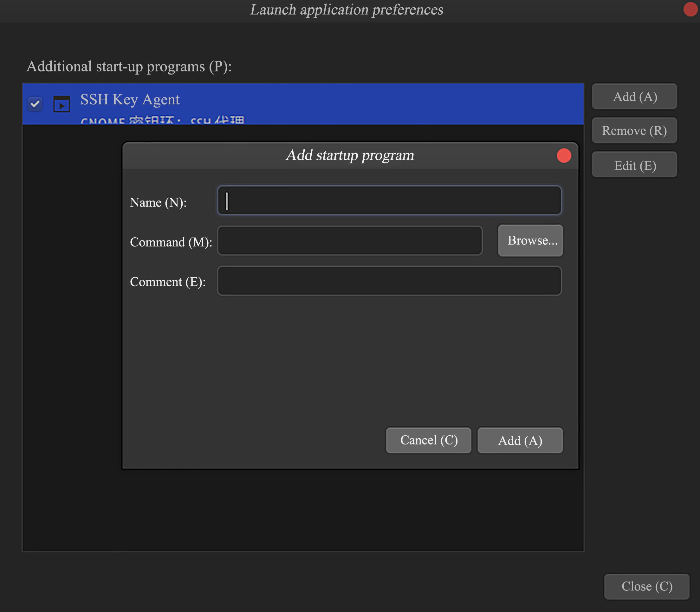This screenshot has height=612, width=700.
Task: Click inside the Comment (E) input field
Action: 389,281
